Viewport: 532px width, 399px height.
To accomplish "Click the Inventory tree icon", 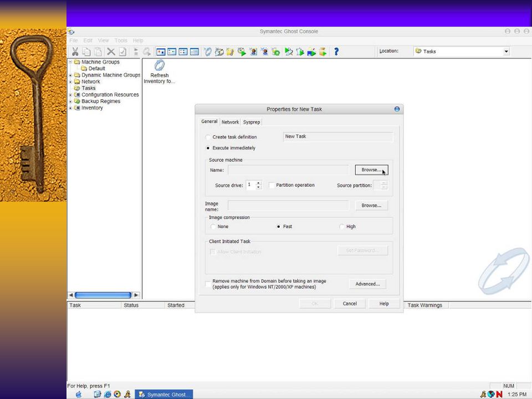I will coord(77,108).
